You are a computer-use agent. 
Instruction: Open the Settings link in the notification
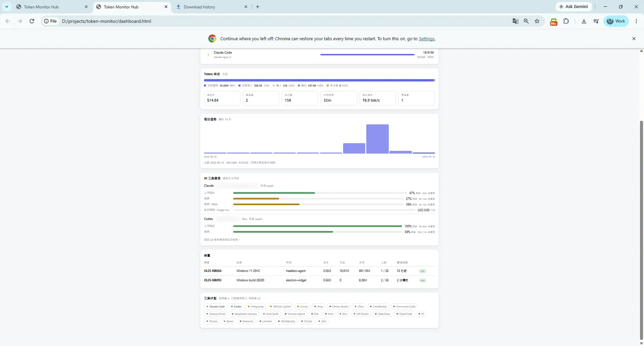[x=427, y=39]
